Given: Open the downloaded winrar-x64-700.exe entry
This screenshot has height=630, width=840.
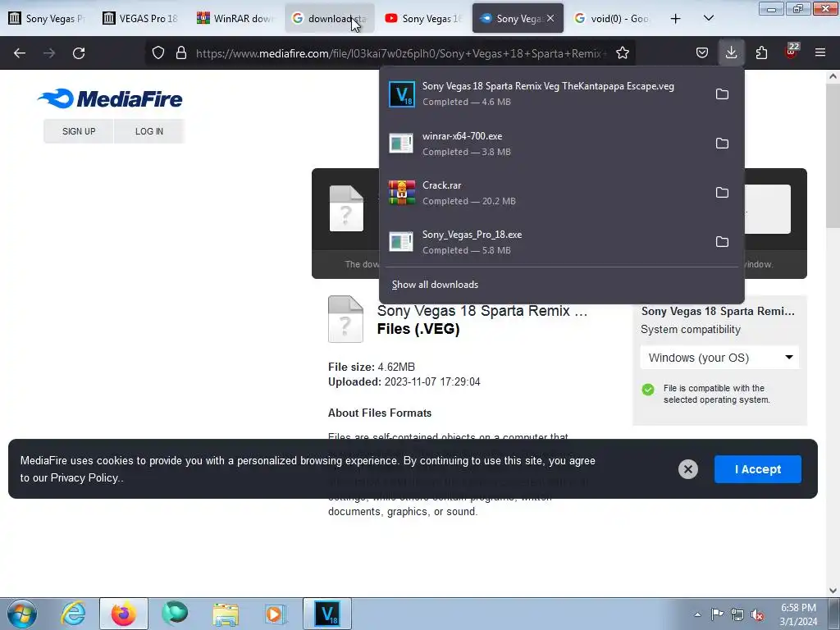Looking at the screenshot, I should tap(542, 144).
